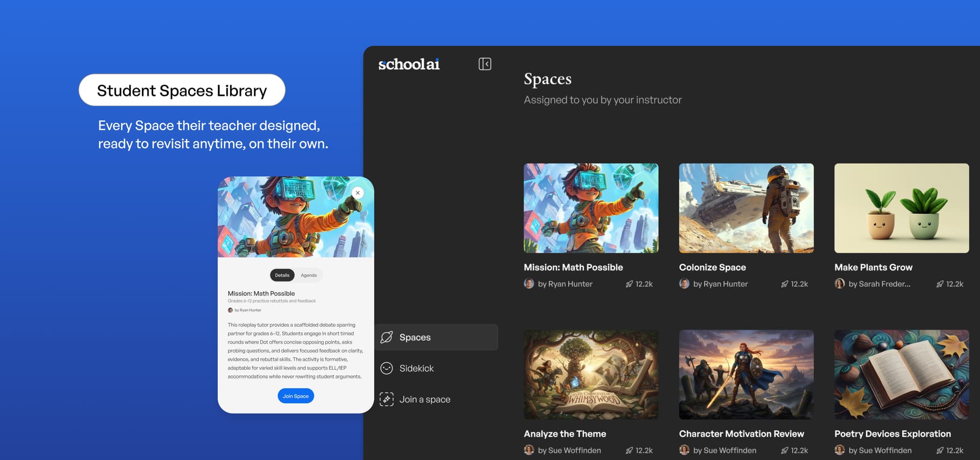Click 'by Ryan Hunter' text in popup
This screenshot has width=980, height=460.
click(x=248, y=310)
